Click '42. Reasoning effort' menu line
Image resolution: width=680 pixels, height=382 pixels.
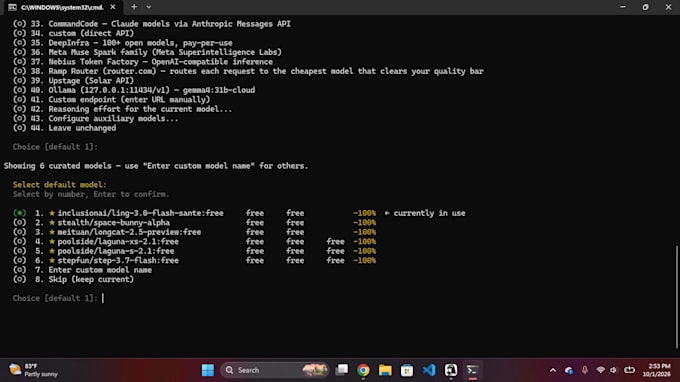tap(122, 109)
